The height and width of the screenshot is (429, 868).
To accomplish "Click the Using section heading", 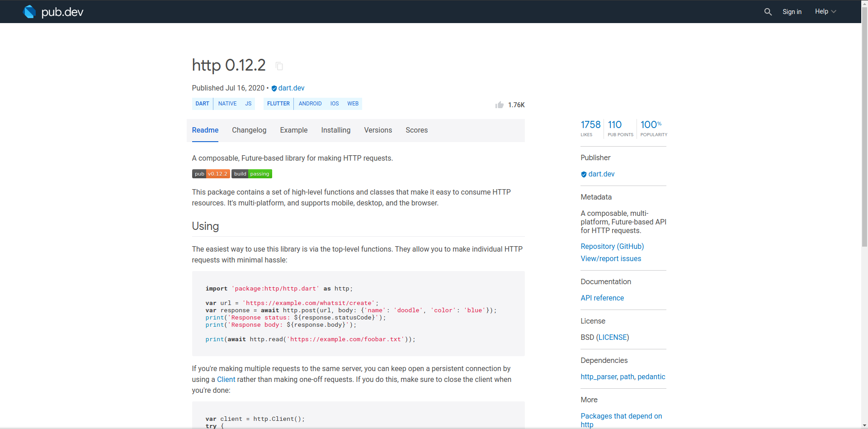I will point(205,226).
